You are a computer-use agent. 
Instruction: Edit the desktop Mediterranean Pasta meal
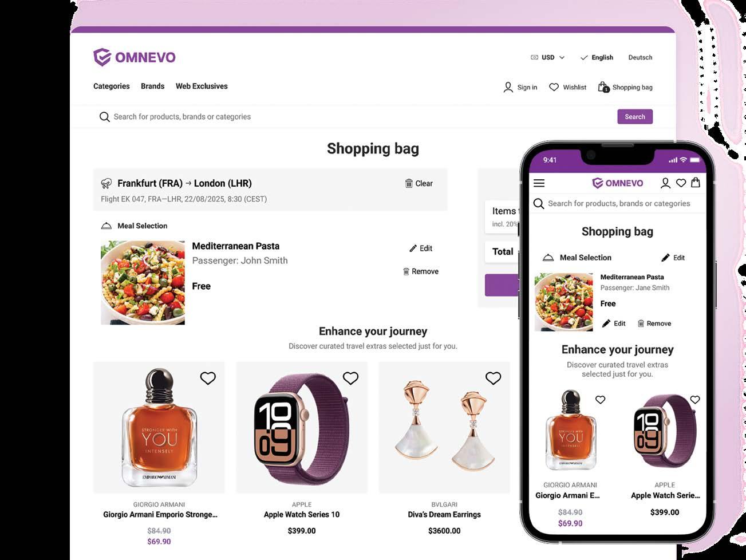421,249
